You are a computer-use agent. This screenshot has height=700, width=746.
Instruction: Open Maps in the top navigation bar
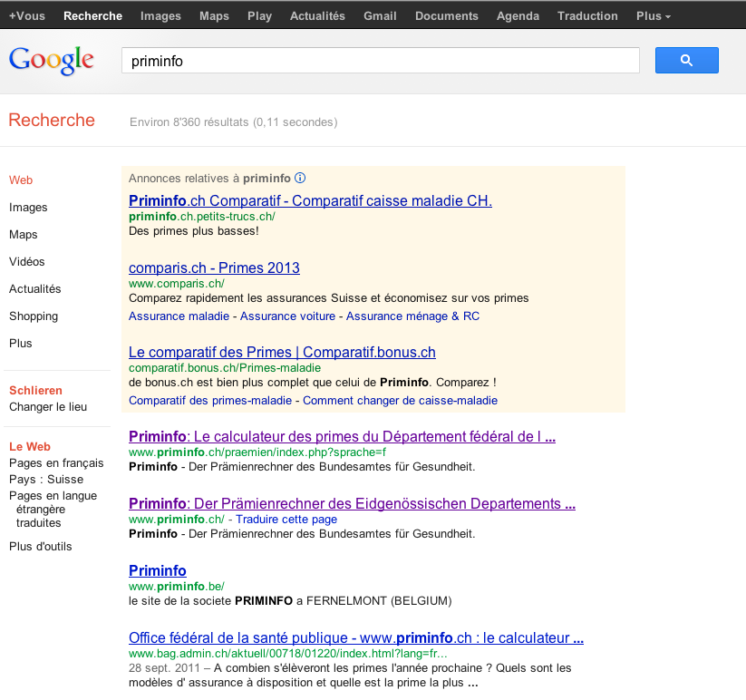click(214, 15)
